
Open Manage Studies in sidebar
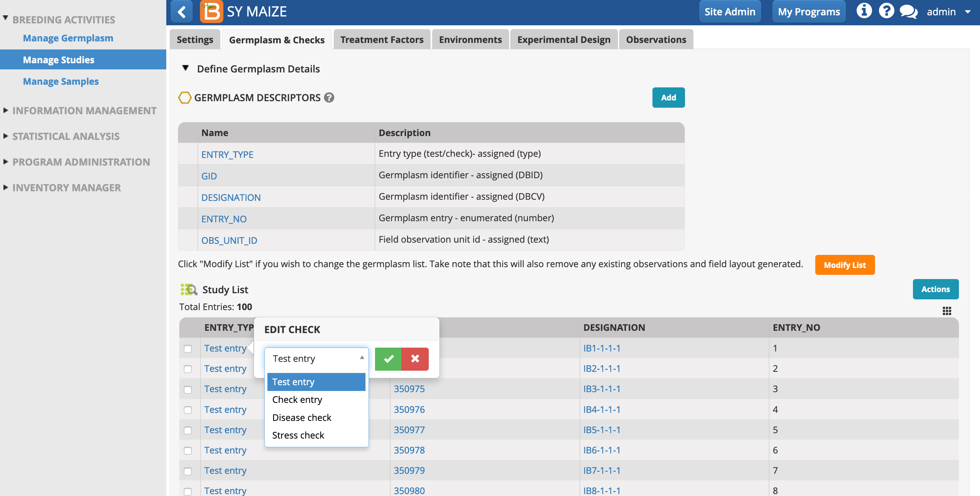tap(83, 60)
